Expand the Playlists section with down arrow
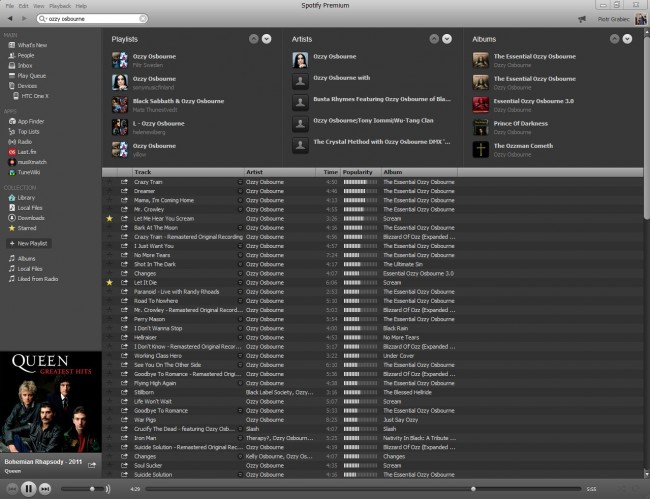This screenshot has width=650, height=499. point(267,39)
